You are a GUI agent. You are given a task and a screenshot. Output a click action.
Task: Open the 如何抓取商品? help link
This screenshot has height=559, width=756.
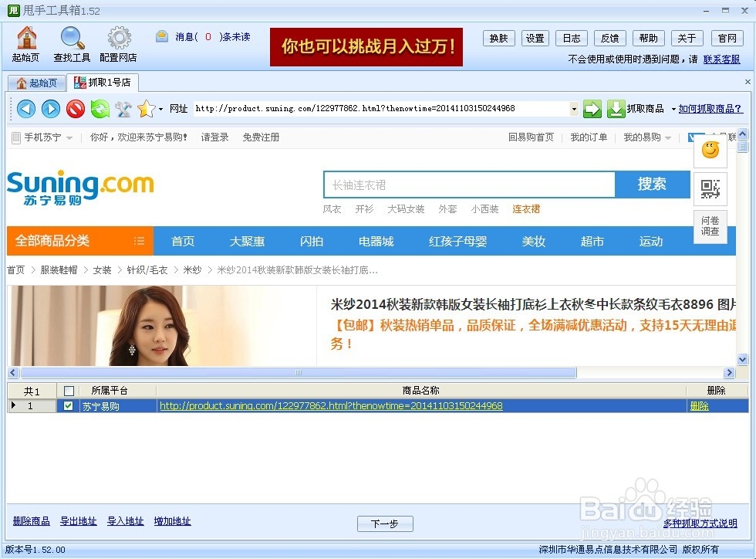(x=710, y=109)
